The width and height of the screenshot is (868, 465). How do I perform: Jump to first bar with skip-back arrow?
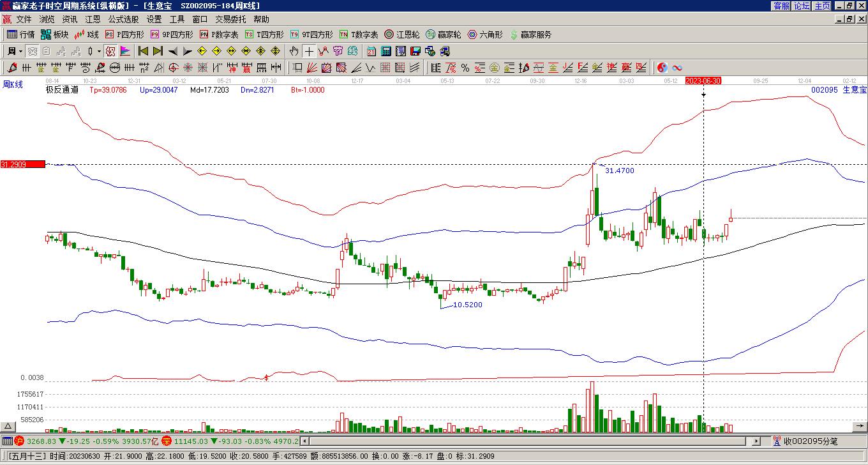pyautogui.click(x=143, y=51)
